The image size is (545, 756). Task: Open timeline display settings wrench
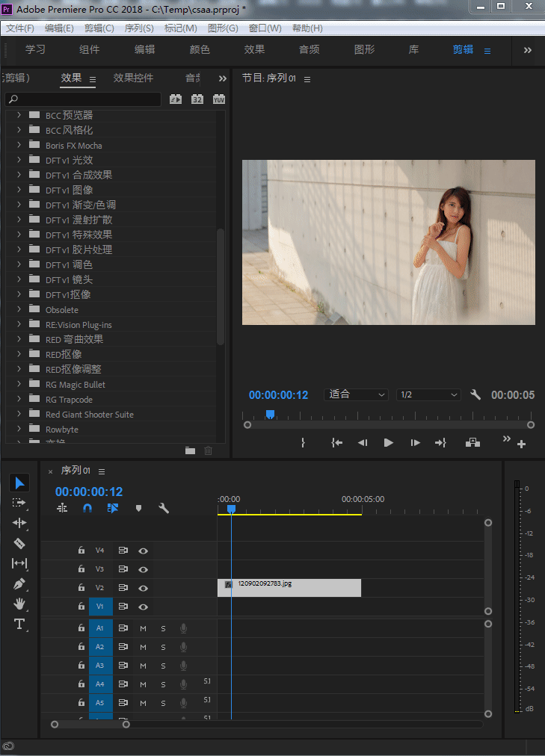click(164, 508)
